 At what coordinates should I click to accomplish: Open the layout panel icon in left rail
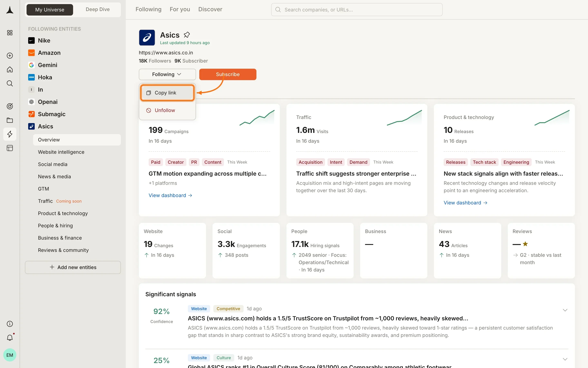coord(10,148)
